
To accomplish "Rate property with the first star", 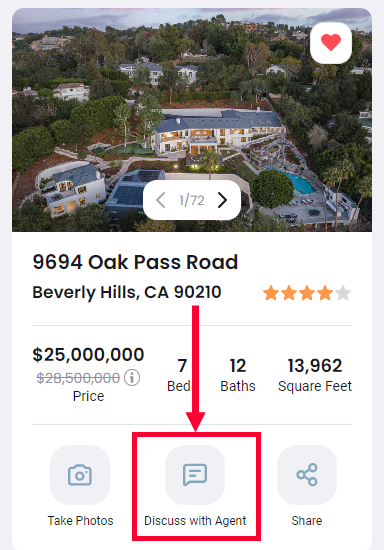I will (271, 293).
